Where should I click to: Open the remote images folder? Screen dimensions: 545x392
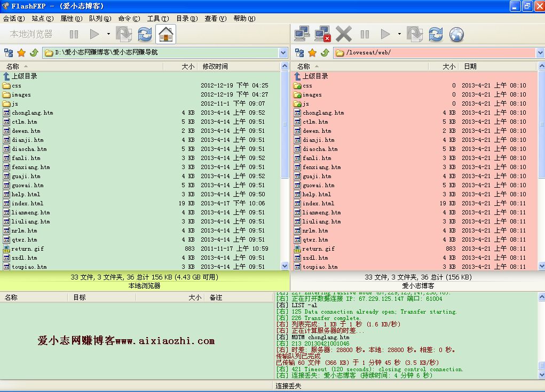click(x=312, y=95)
